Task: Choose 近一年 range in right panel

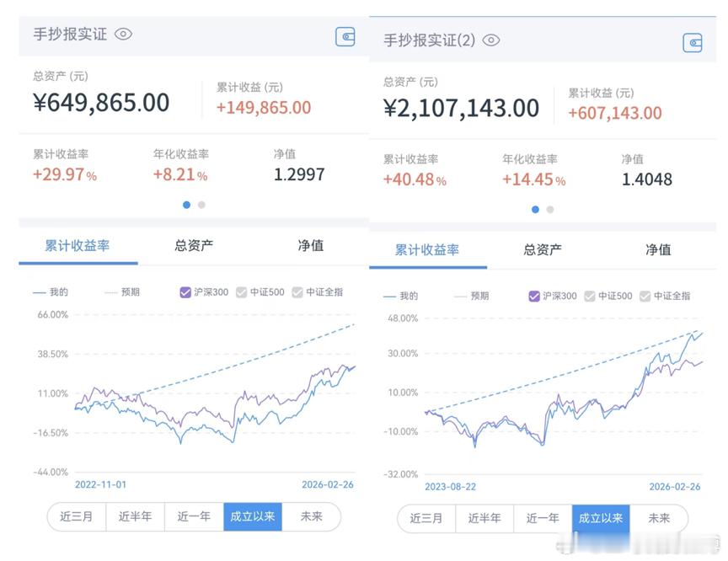Action: [x=543, y=518]
